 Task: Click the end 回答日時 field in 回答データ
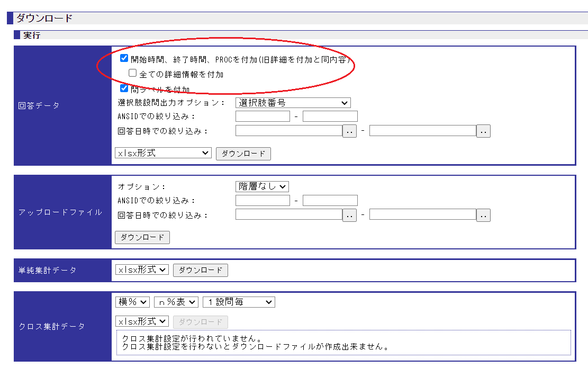[423, 131]
